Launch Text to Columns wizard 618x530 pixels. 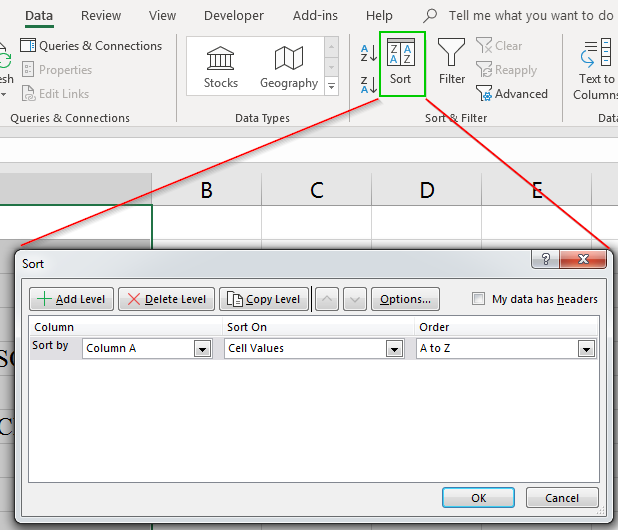pyautogui.click(x=596, y=70)
